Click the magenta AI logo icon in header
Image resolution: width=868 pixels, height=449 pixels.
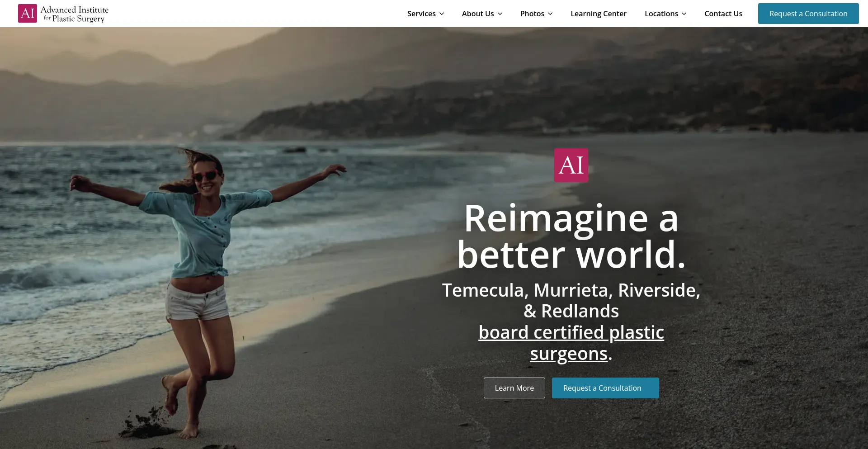pos(28,14)
